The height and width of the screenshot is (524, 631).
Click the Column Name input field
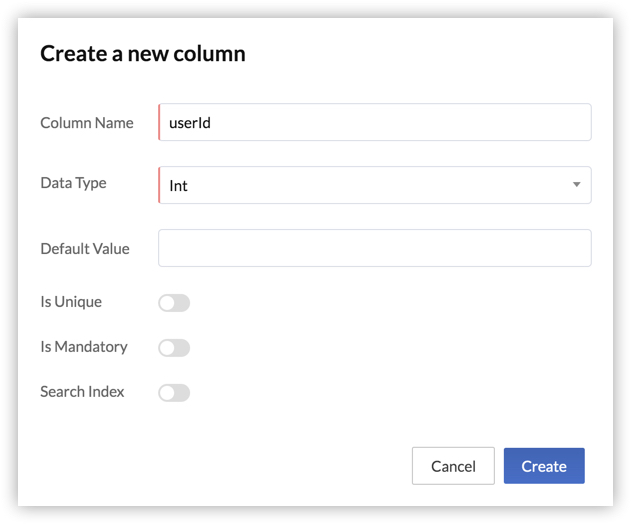(375, 123)
